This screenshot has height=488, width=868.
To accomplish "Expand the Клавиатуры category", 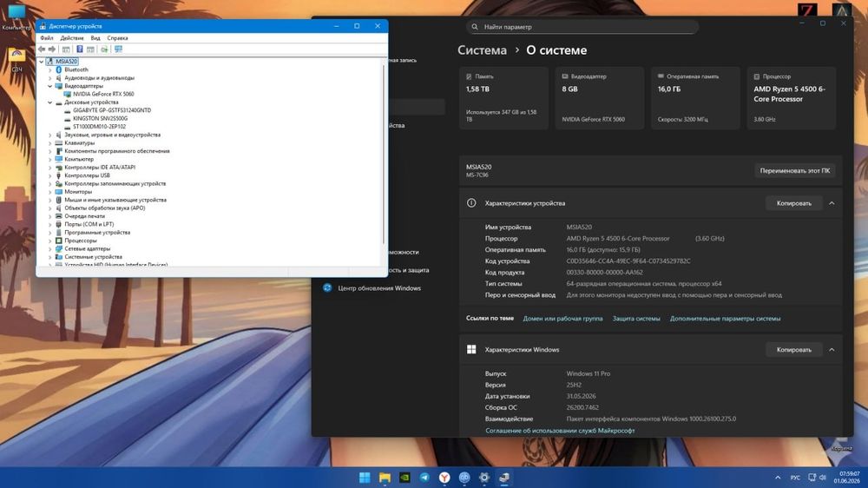I will [x=49, y=143].
